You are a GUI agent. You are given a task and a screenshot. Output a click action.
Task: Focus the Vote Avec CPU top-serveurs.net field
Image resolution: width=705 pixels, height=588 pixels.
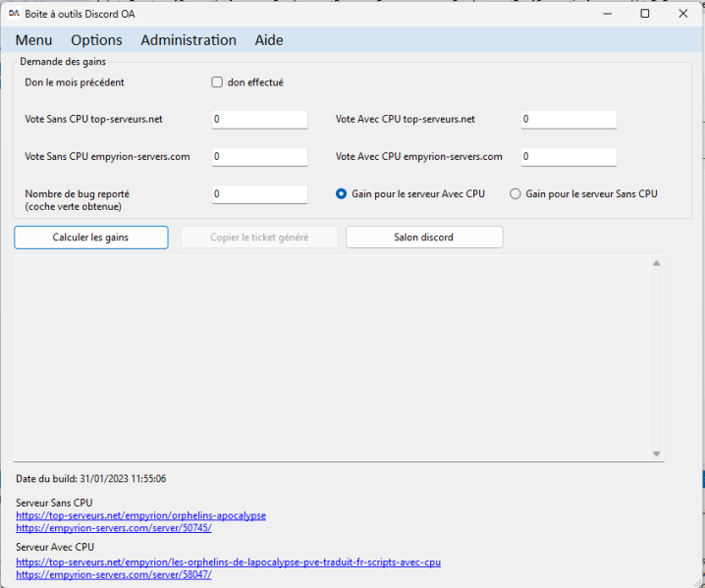click(x=569, y=120)
